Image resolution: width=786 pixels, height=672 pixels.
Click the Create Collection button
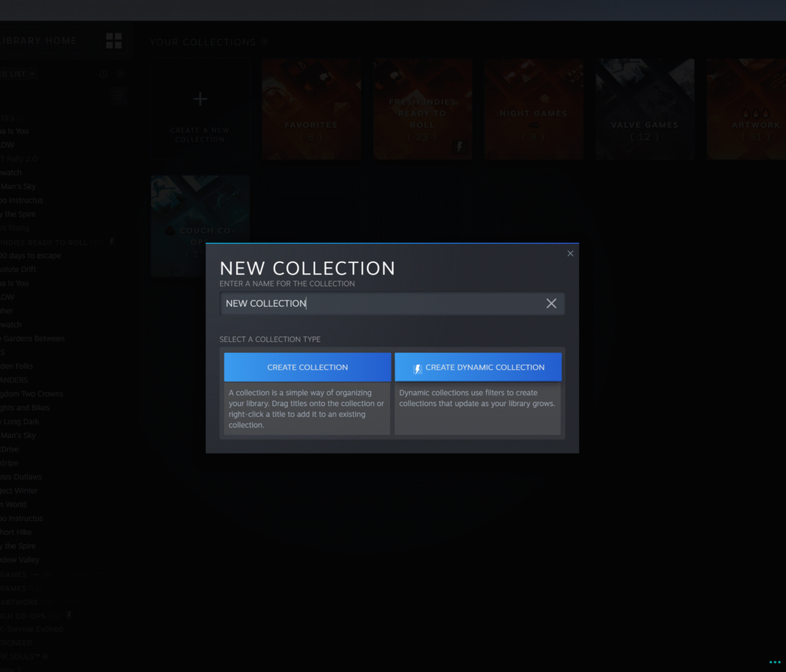click(307, 367)
